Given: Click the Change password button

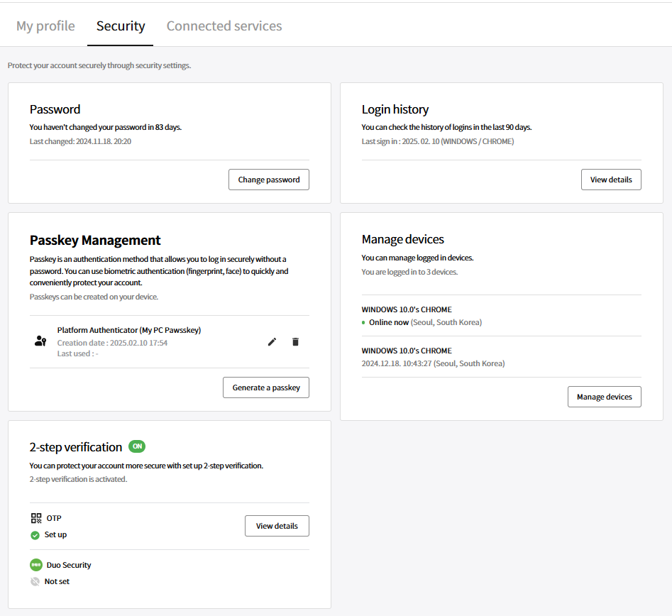Looking at the screenshot, I should click(269, 180).
